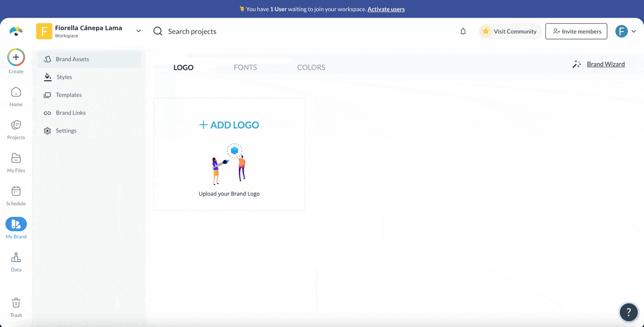
Task: Activate users from the top banner
Action: (386, 9)
